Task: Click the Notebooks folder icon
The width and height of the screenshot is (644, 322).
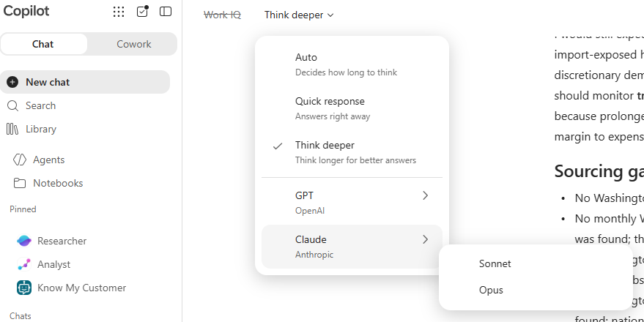Action: [19, 183]
